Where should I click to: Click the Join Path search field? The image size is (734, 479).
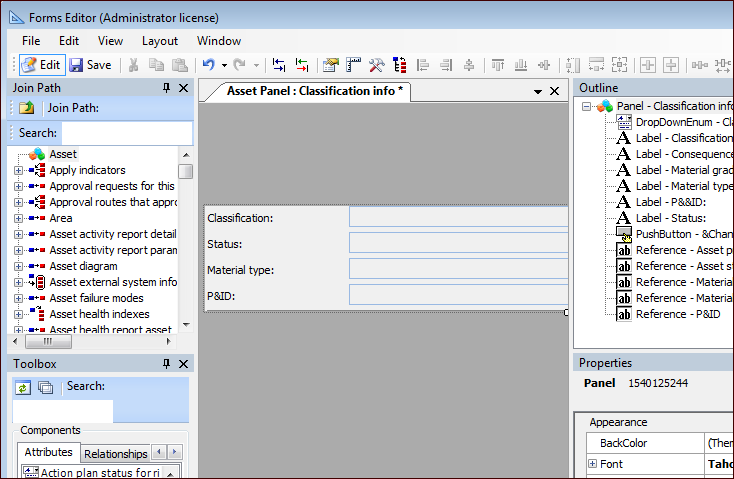[x=126, y=133]
